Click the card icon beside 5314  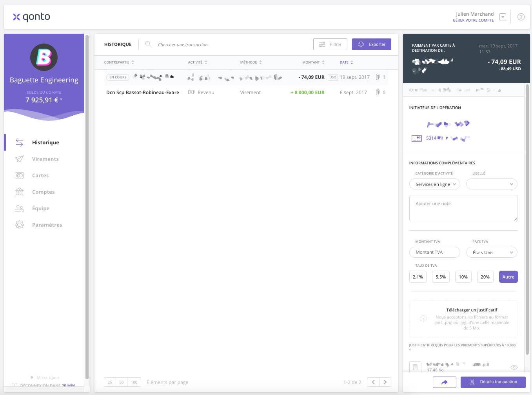pyautogui.click(x=417, y=138)
